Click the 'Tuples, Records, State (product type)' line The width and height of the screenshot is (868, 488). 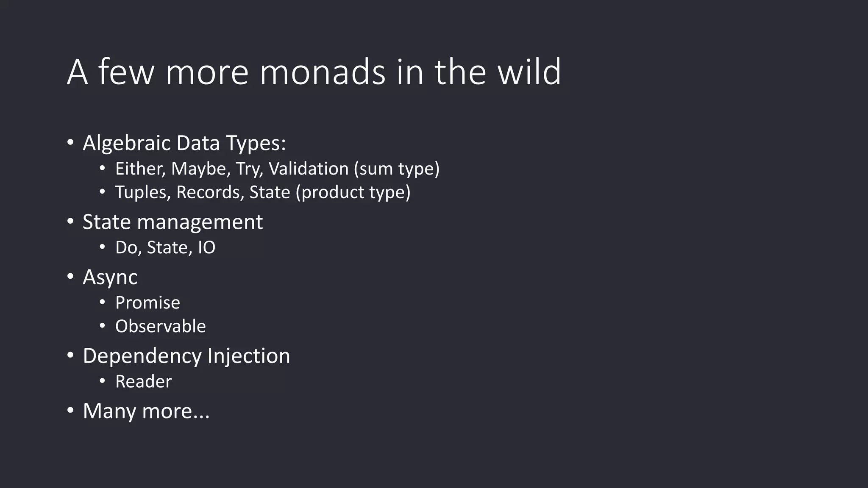[x=263, y=192]
